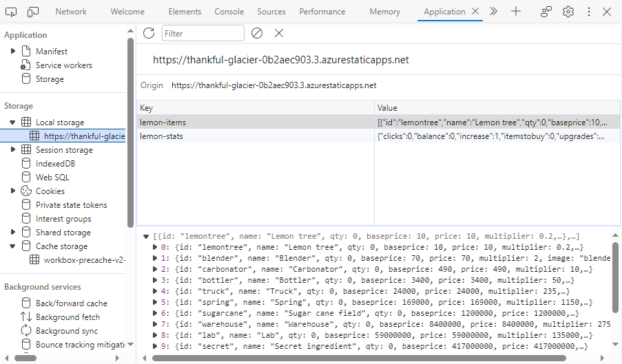
Task: Click the Cache storage icon
Action: 26,246
